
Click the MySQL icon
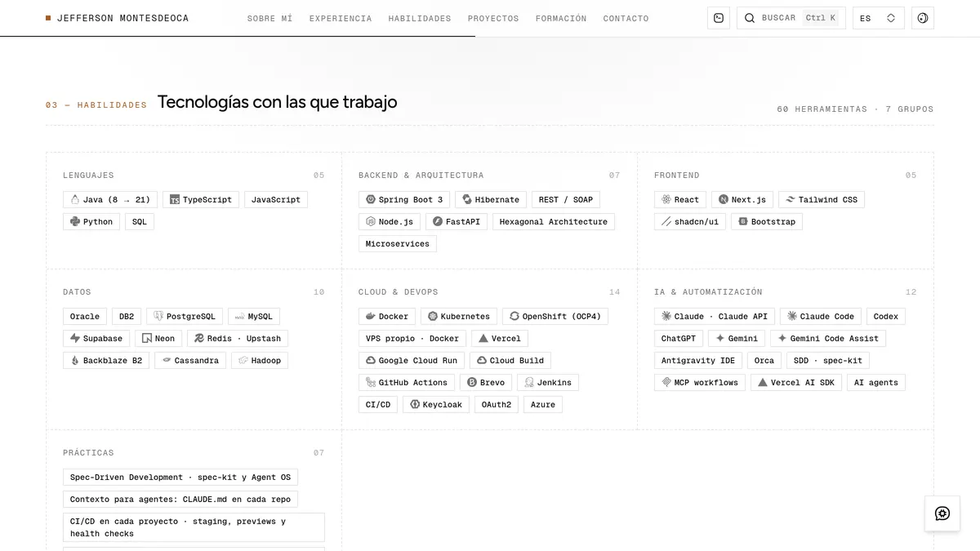(x=240, y=316)
